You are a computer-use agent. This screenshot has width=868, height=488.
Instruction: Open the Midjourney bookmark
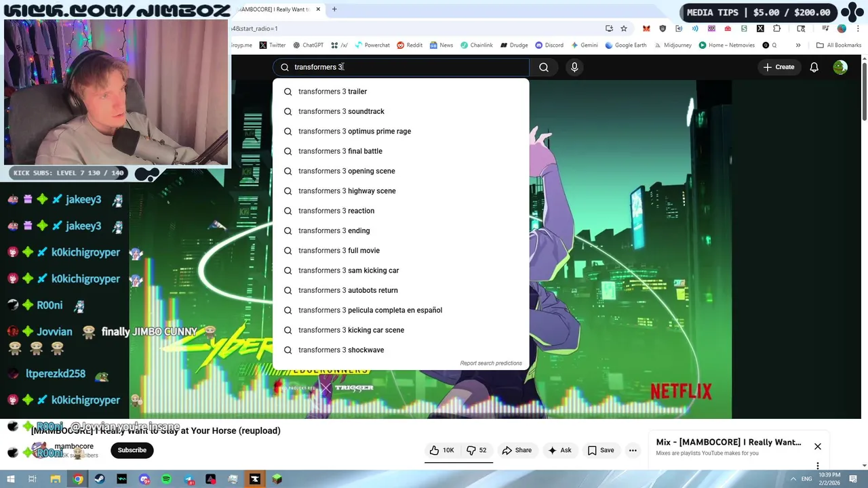pyautogui.click(x=673, y=45)
